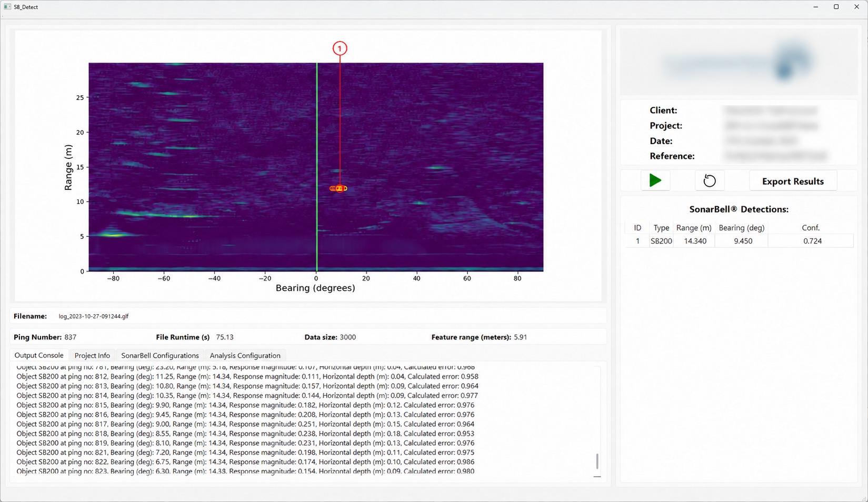Click the console line for ping no 821
Viewport: 868px width, 502px height.
[x=245, y=453]
